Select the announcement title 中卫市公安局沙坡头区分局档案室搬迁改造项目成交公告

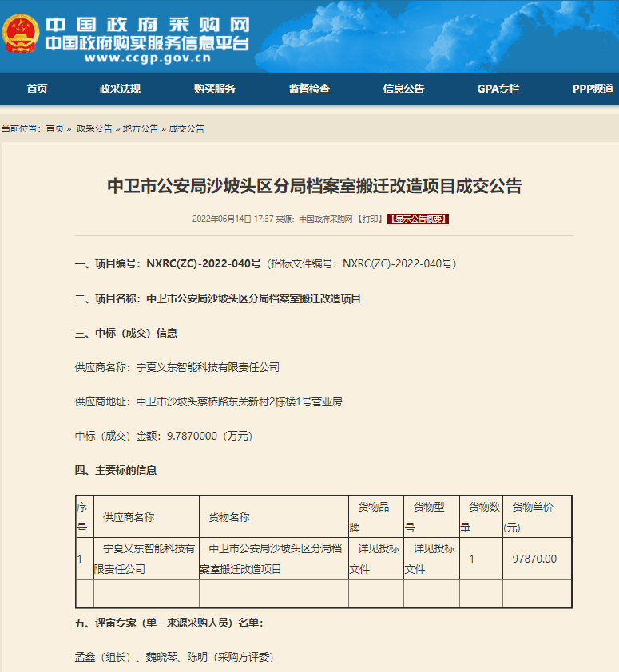click(315, 186)
